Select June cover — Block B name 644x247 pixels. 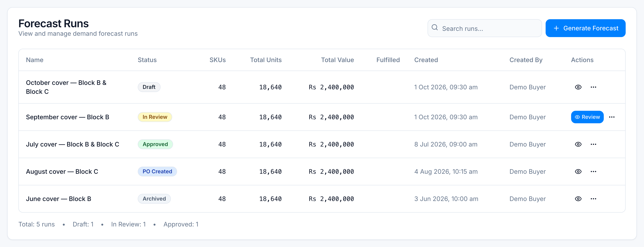coord(58,199)
